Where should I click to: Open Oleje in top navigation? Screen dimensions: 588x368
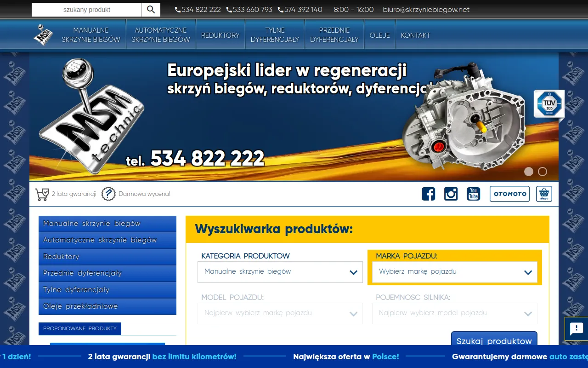coord(380,35)
